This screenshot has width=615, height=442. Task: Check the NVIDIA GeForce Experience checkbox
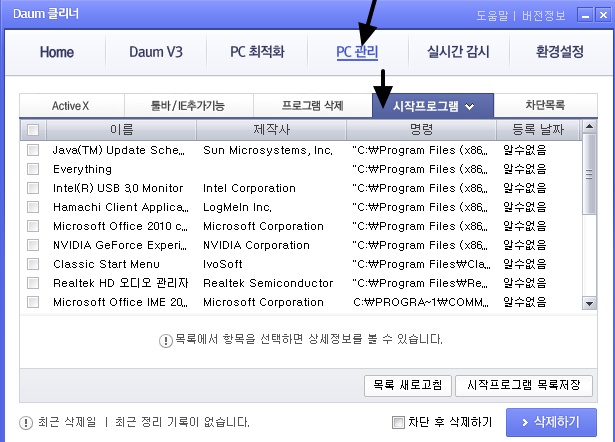tap(33, 245)
